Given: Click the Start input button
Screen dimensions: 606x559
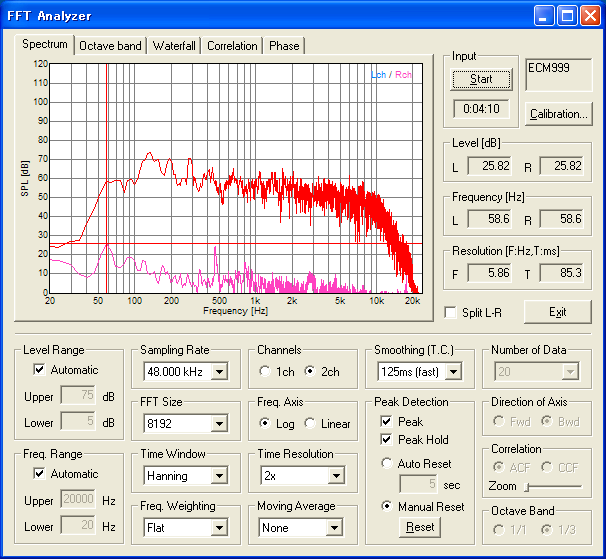Looking at the screenshot, I should click(481, 79).
